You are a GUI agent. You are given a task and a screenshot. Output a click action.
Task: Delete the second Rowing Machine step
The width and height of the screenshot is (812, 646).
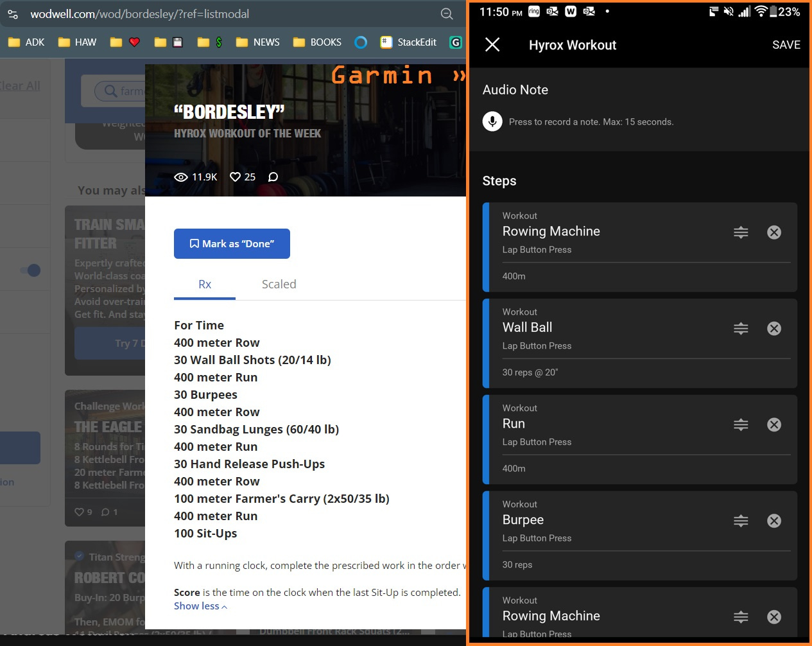(x=774, y=617)
